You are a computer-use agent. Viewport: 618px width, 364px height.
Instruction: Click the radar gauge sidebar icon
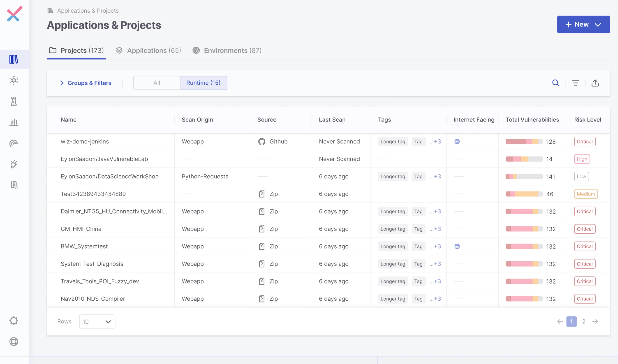[14, 143]
